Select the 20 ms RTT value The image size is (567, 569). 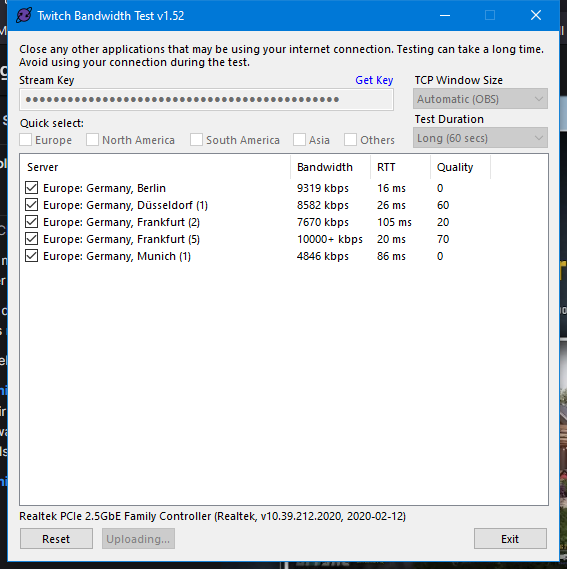pyautogui.click(x=391, y=239)
